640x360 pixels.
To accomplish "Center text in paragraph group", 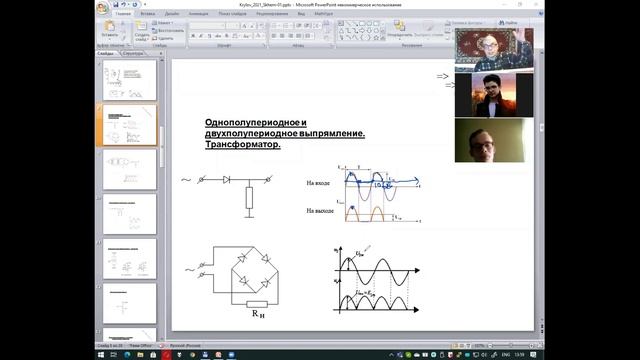I will tap(282, 36).
